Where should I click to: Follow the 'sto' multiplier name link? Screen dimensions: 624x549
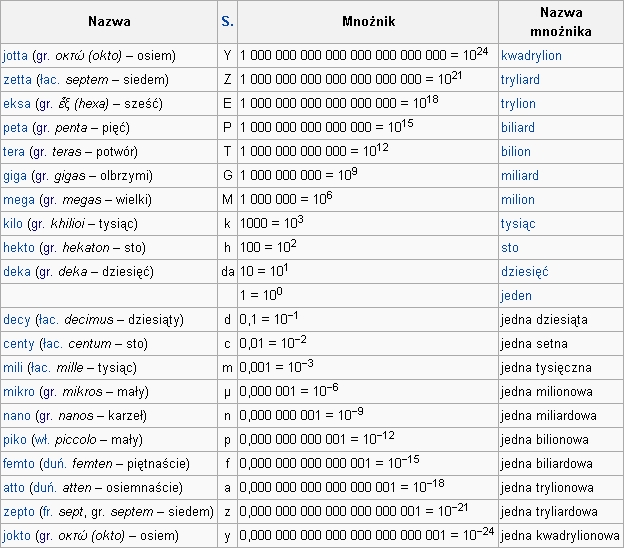[x=510, y=248]
